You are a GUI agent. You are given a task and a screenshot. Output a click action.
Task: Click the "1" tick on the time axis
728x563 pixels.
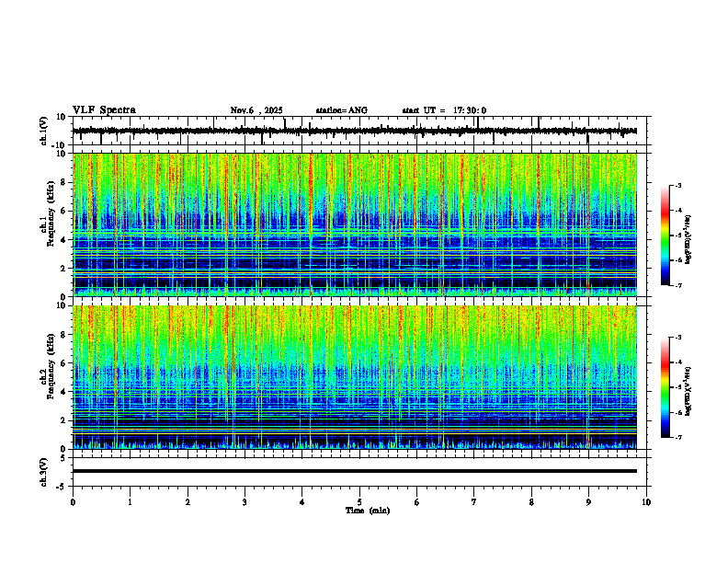(x=130, y=502)
